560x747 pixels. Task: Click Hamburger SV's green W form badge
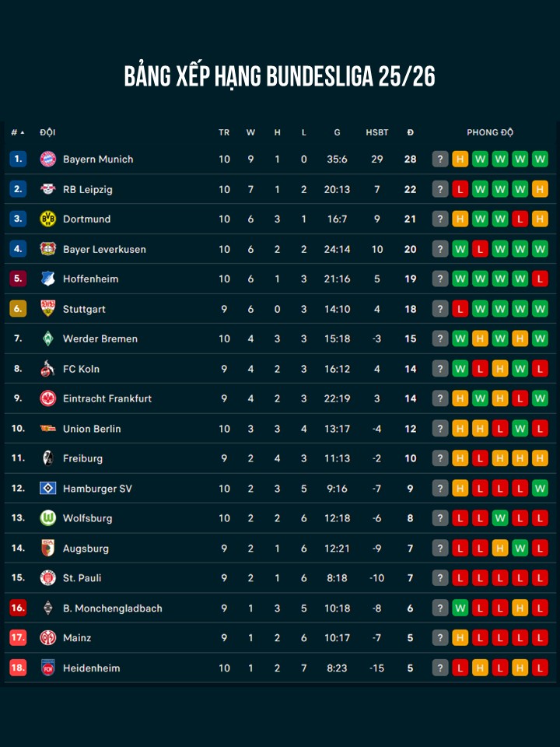pyautogui.click(x=541, y=489)
